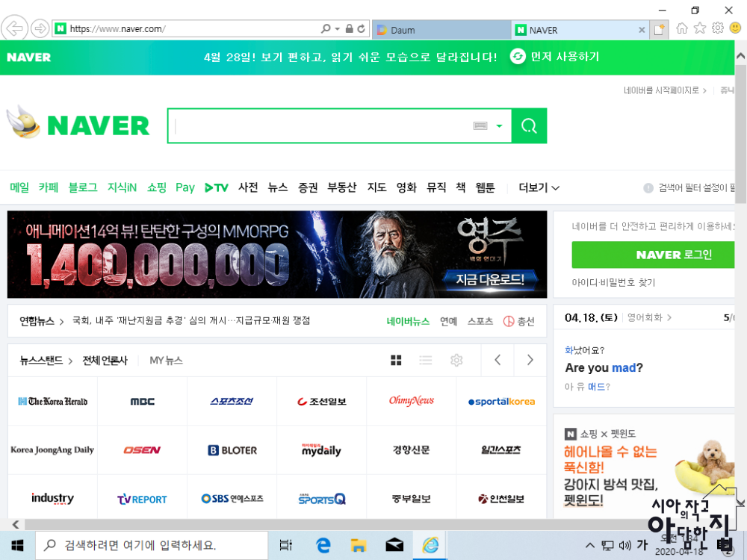The image size is (747, 560).
Task: Go to previous newsstand page arrow
Action: click(498, 360)
